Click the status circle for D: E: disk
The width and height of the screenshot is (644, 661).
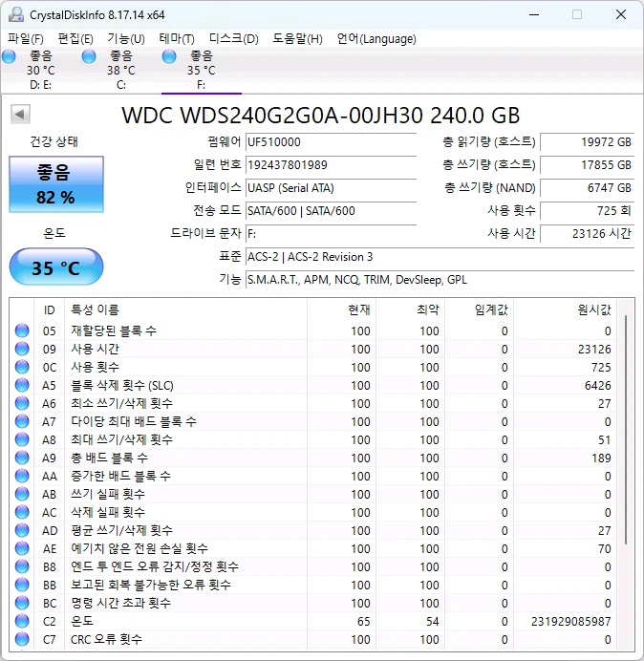tap(9, 56)
